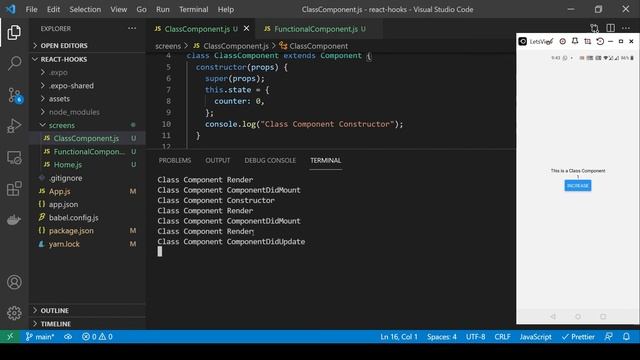Tap the INCREASE button on phone screen
The width and height of the screenshot is (640, 360).
pyautogui.click(x=578, y=186)
